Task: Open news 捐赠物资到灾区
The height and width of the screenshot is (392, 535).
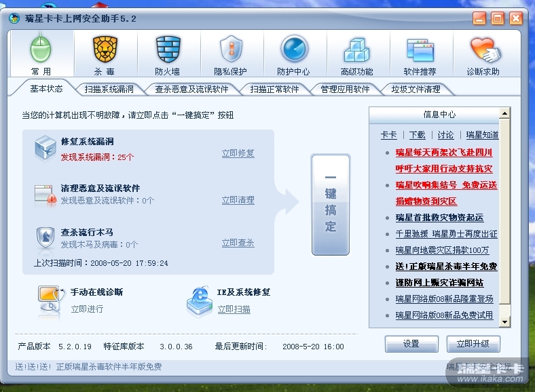Action: pos(426,201)
